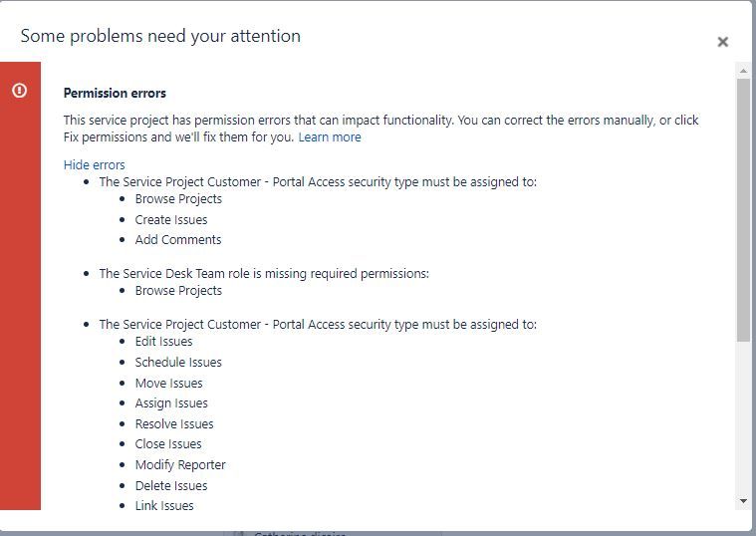Click the Assign Issues list entry
The width and height of the screenshot is (756, 536).
tap(171, 403)
